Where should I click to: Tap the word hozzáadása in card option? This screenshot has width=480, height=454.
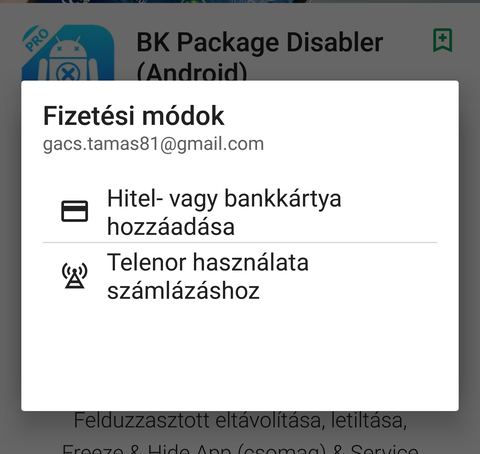(x=171, y=227)
